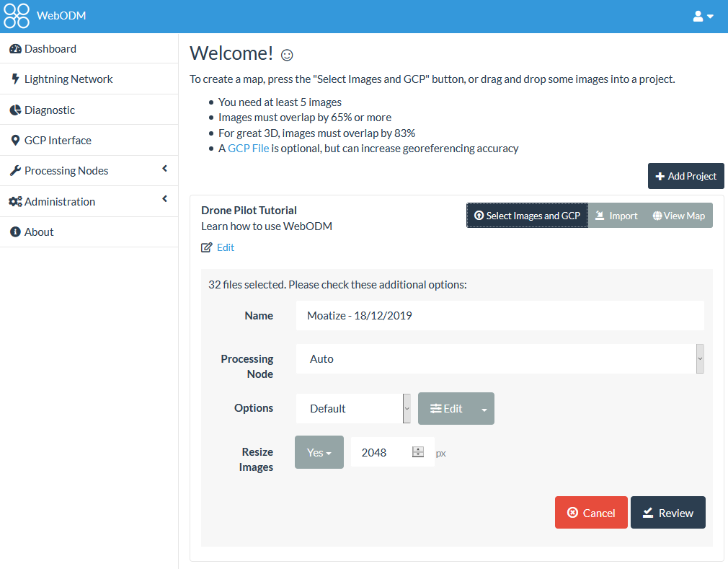Screen dimensions: 728x569
Task: Click the Administration gears icon
Action: pos(17,201)
